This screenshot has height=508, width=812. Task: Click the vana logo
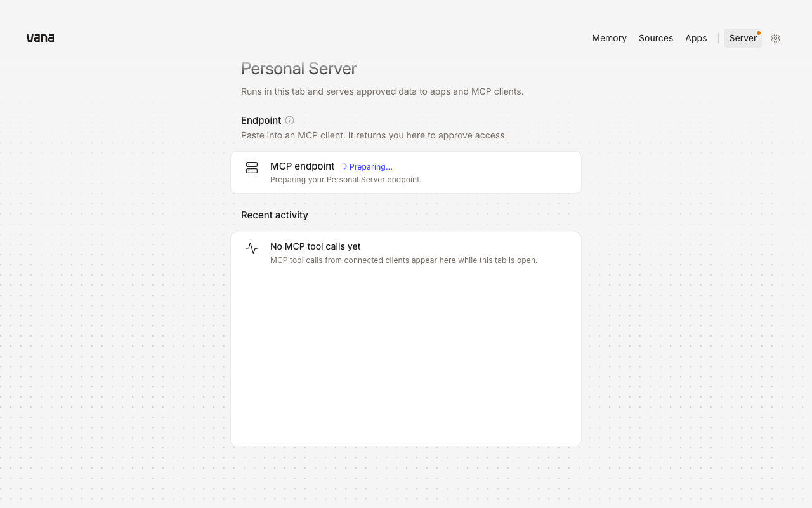(x=40, y=38)
